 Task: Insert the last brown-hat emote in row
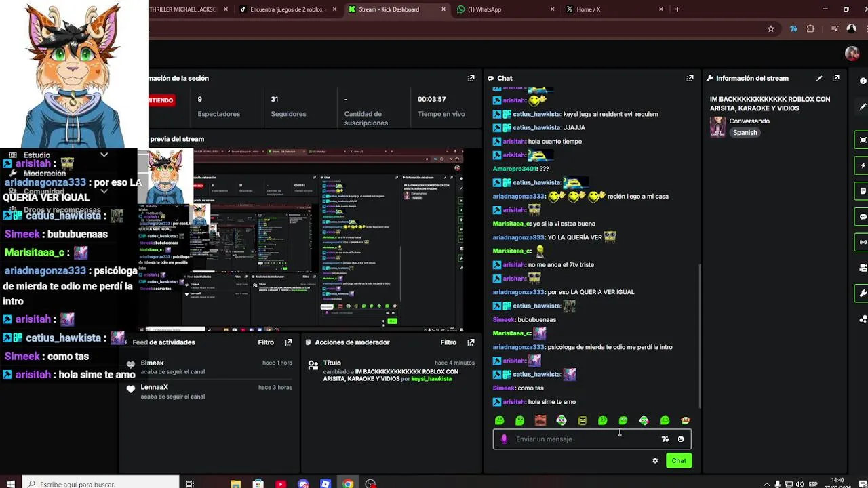click(686, 421)
